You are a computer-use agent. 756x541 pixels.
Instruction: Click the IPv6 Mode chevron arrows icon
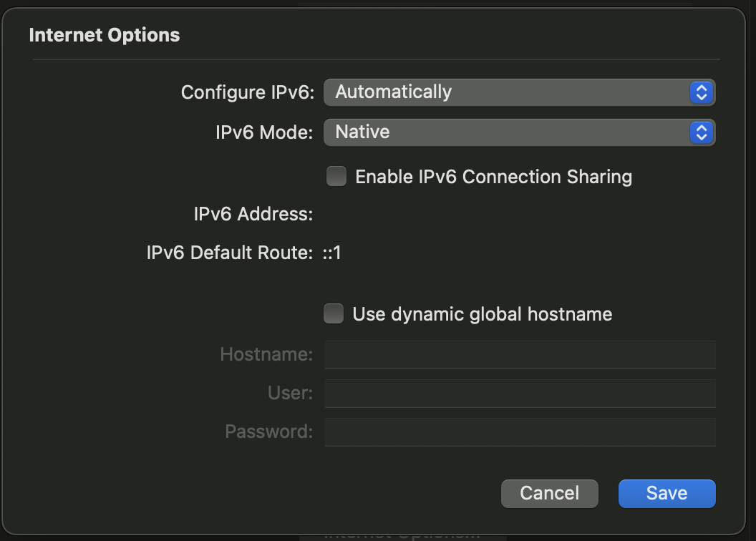701,132
